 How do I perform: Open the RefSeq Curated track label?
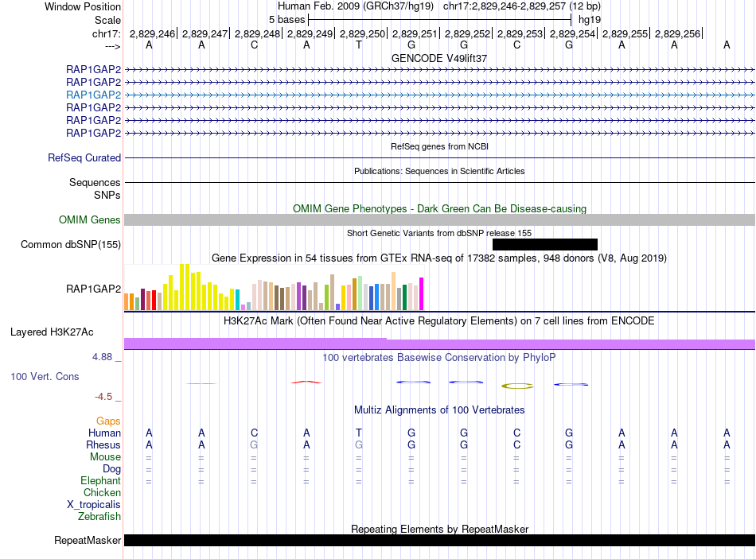[84, 157]
